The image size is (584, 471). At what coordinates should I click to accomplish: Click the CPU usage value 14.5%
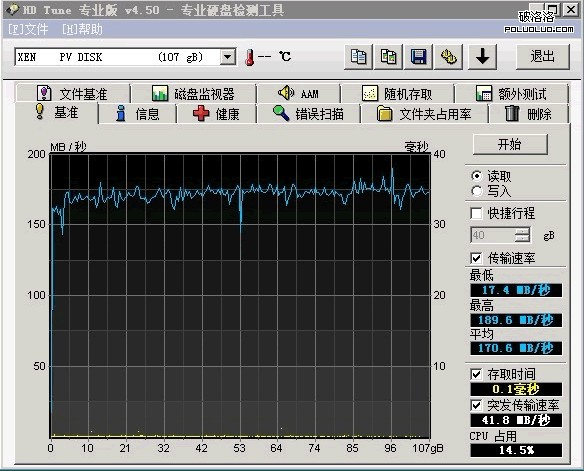(x=516, y=450)
